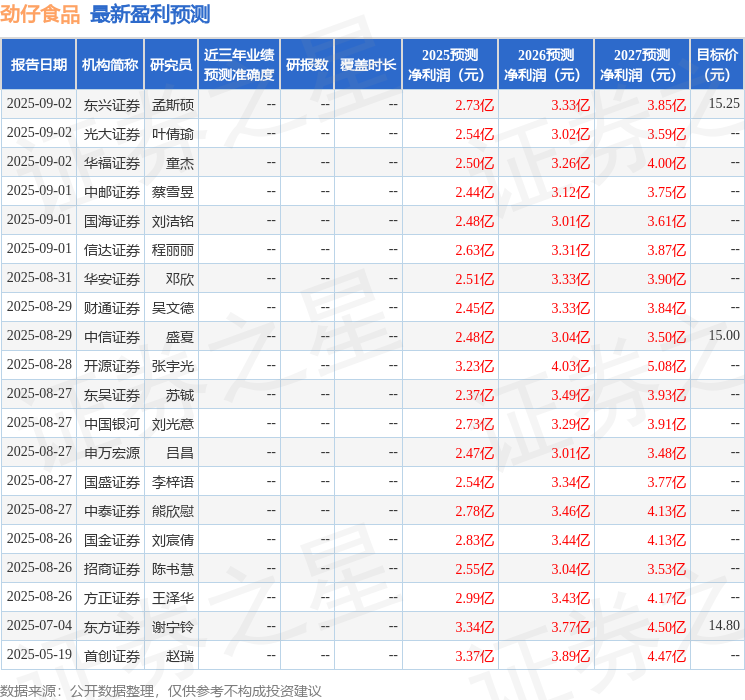Click 中邮证券 institution cell
This screenshot has width=745, height=700.
coord(112,192)
